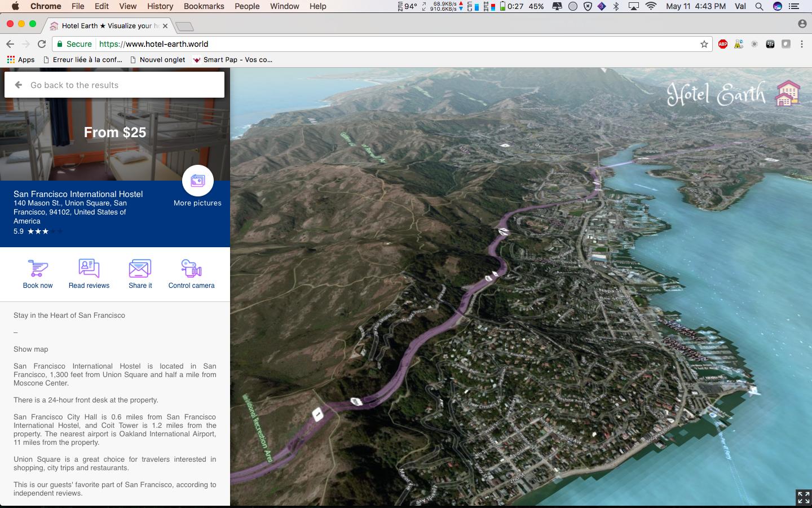Open the View menu
Screen dimensions: 812x508
[128, 6]
